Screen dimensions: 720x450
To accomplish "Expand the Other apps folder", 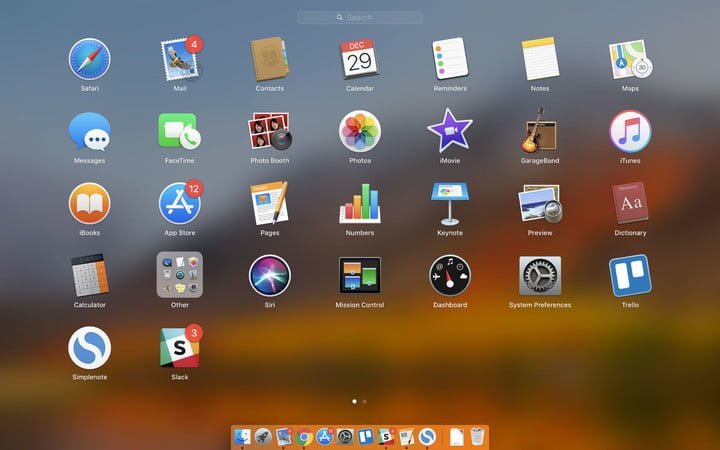I will click(x=180, y=275).
